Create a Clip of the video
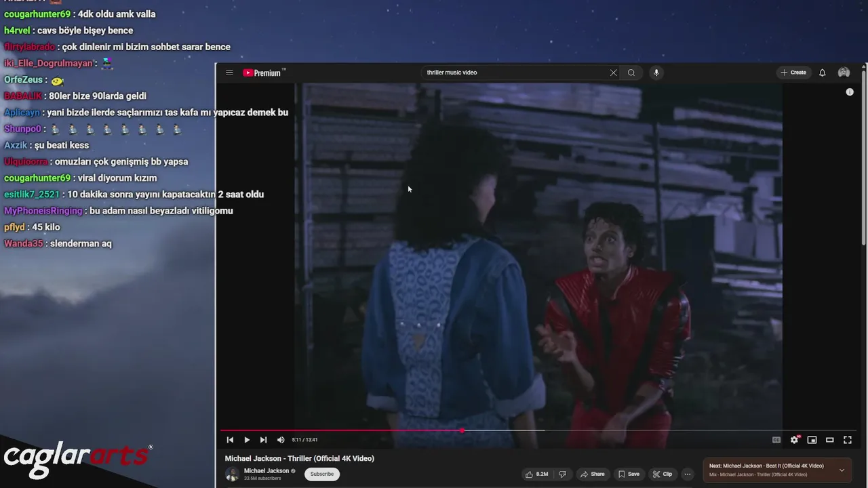 point(663,474)
